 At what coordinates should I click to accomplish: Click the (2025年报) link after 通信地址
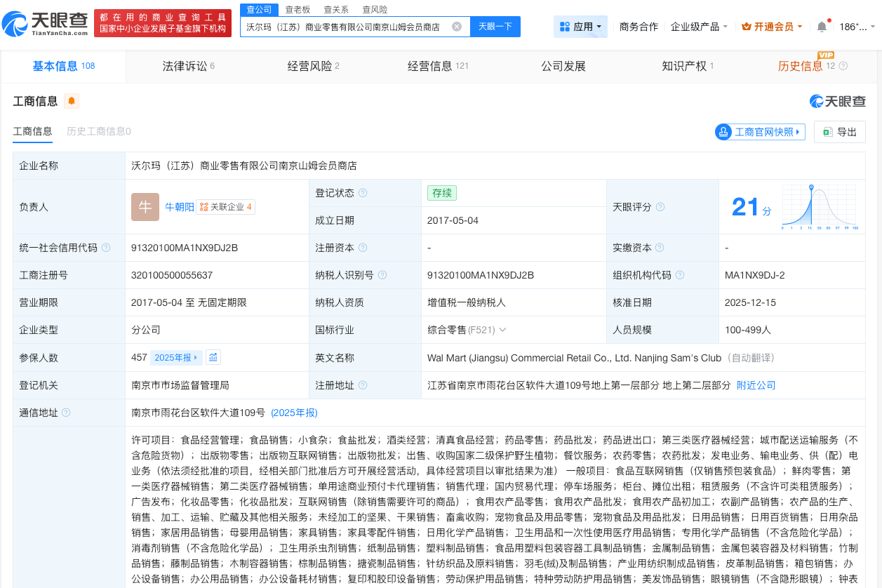click(294, 413)
